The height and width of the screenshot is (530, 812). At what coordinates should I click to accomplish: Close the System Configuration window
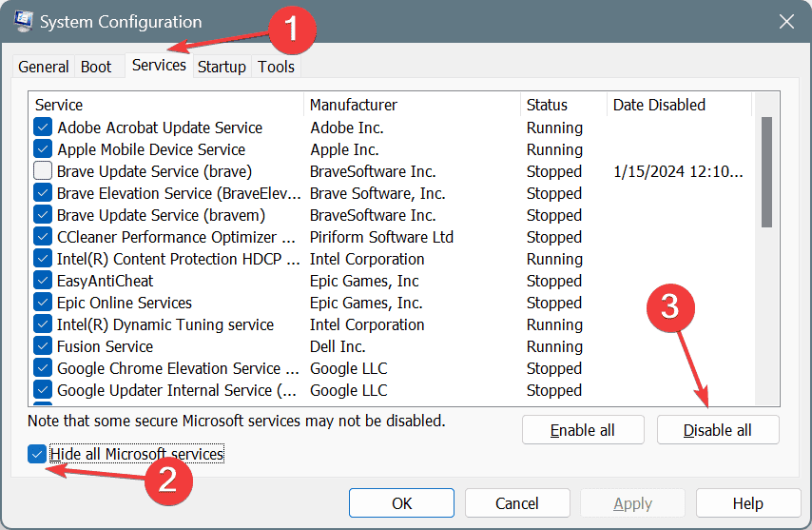[785, 21]
